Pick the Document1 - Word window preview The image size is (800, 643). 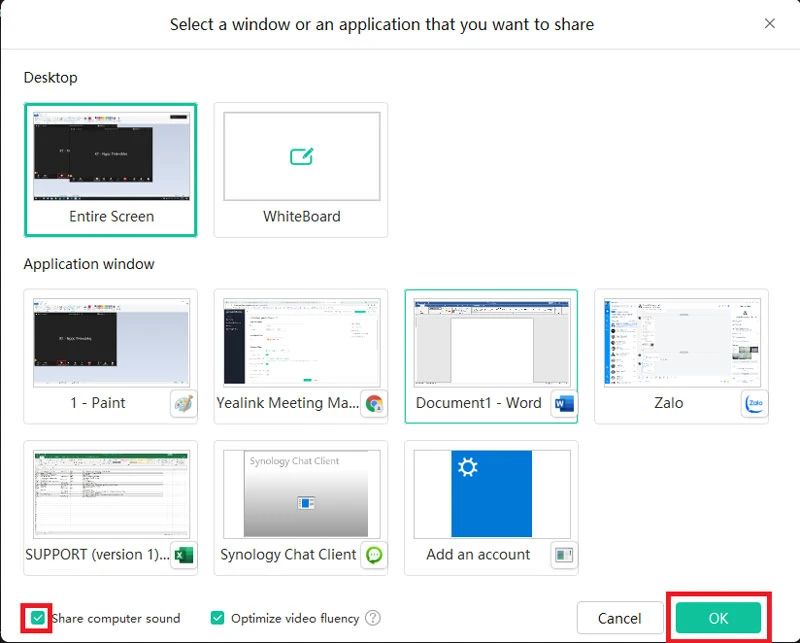point(491,341)
